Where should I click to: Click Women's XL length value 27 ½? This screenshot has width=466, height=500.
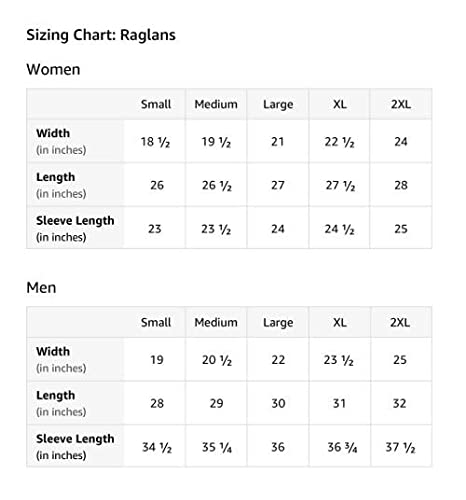pyautogui.click(x=340, y=185)
